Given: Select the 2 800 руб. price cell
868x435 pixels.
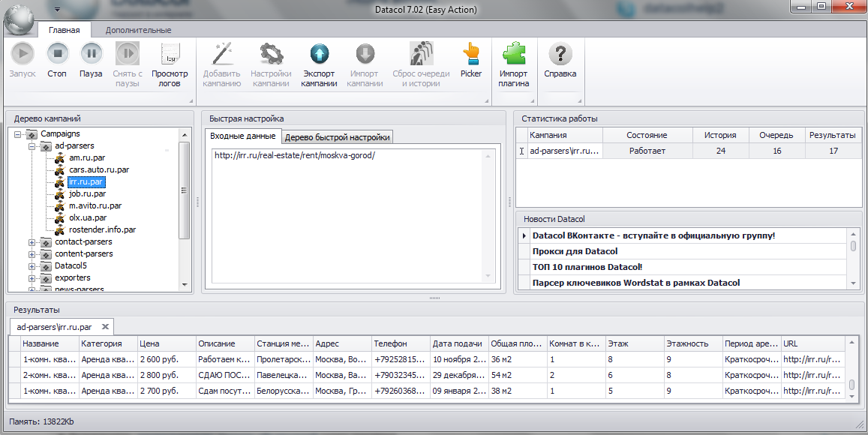Looking at the screenshot, I should (167, 375).
